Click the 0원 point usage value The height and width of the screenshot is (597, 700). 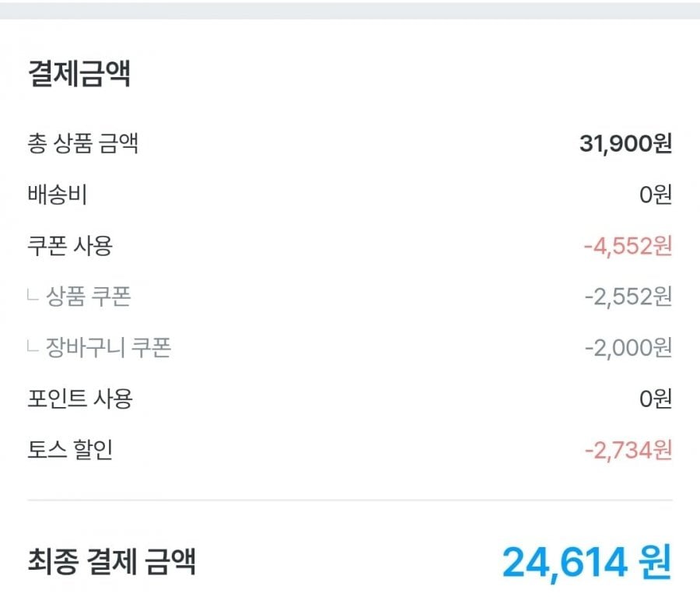pyautogui.click(x=655, y=399)
